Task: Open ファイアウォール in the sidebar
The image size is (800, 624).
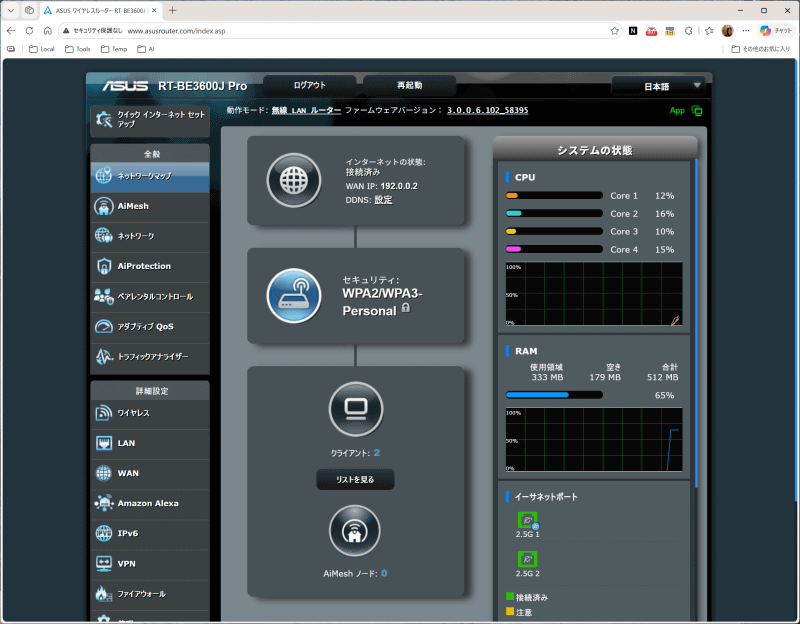Action: [150, 594]
